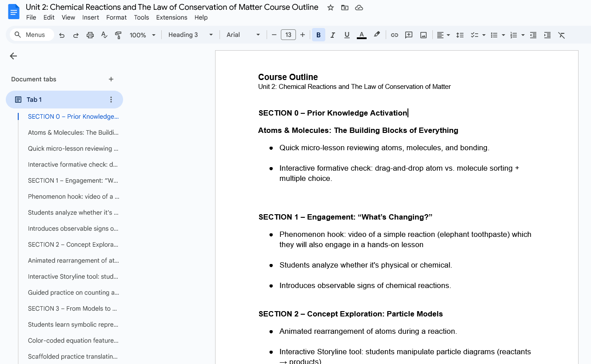Open the zoom level dropdown
This screenshot has height=364, width=591.
[x=143, y=35]
